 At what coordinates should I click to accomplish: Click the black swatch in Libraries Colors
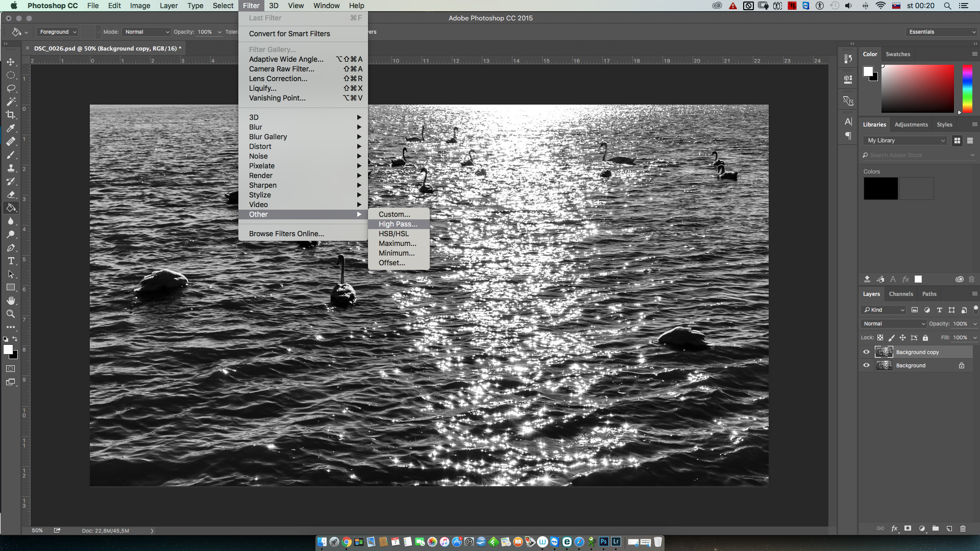[x=880, y=189]
